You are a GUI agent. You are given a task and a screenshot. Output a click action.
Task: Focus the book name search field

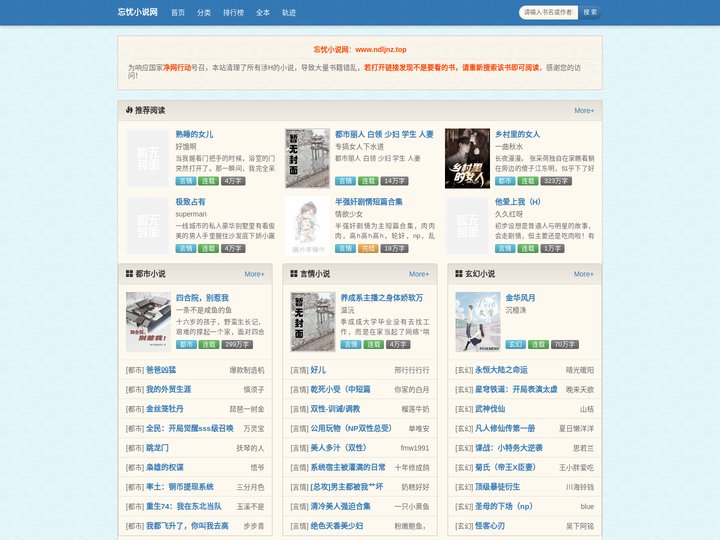pyautogui.click(x=549, y=12)
